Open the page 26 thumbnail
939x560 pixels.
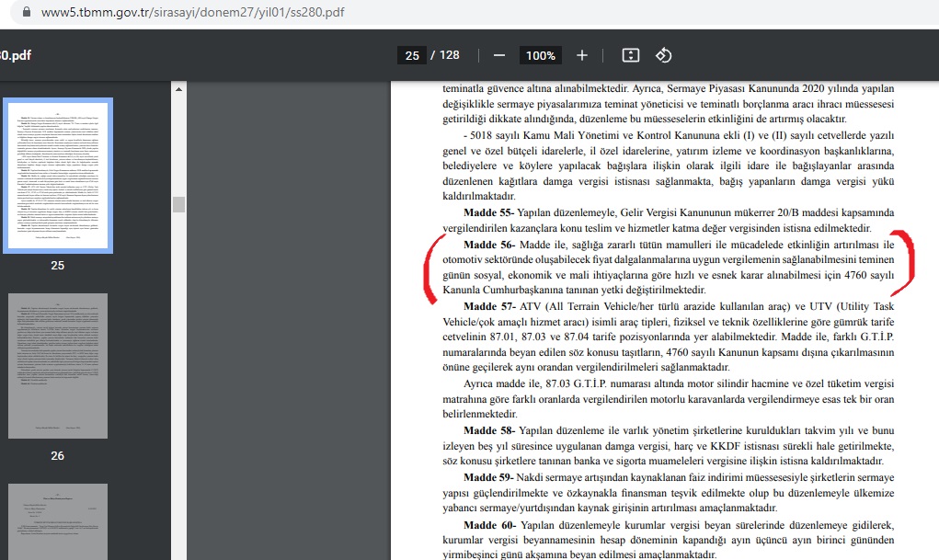pyautogui.click(x=58, y=365)
